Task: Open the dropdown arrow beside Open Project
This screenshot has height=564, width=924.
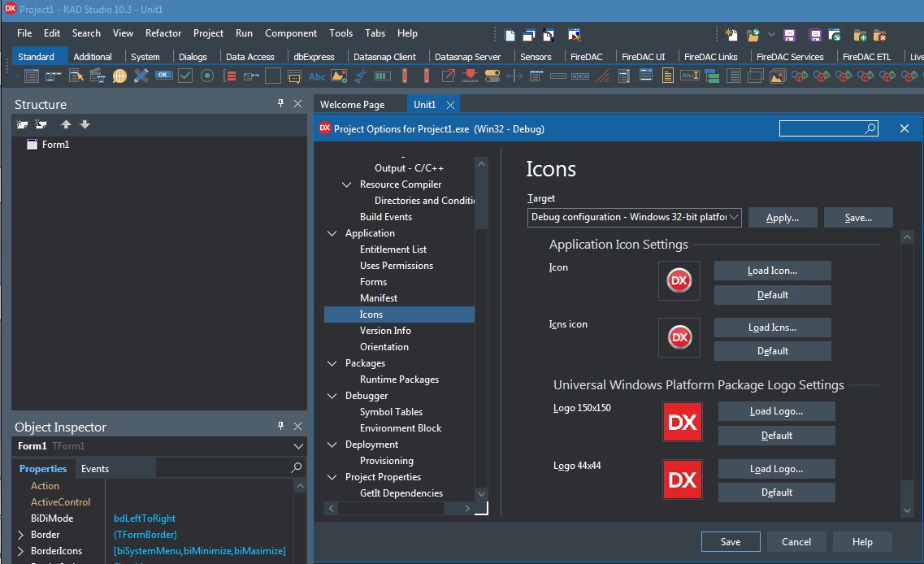Action: pyautogui.click(x=771, y=36)
